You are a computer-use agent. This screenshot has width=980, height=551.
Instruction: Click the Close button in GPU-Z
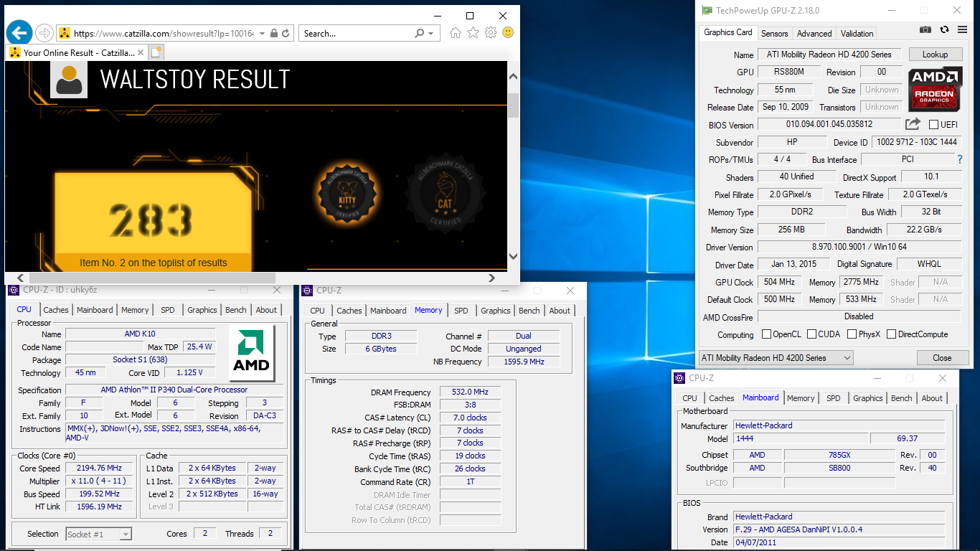click(942, 357)
